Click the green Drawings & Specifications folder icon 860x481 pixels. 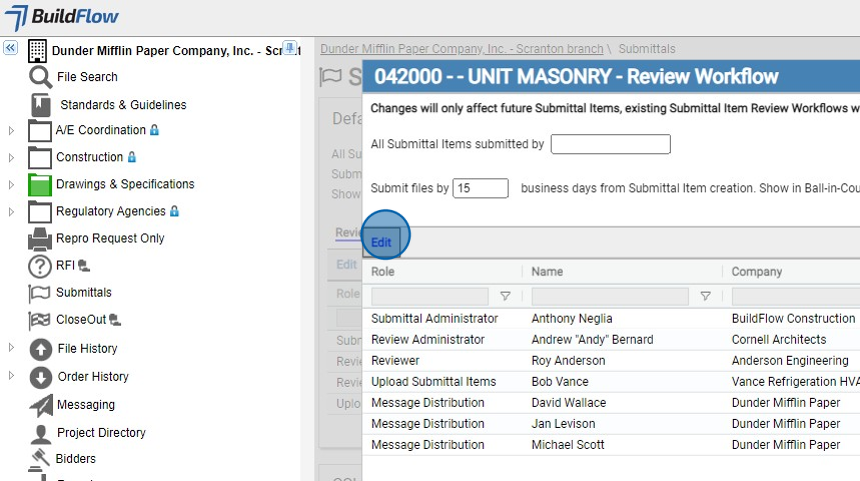[x=39, y=185]
